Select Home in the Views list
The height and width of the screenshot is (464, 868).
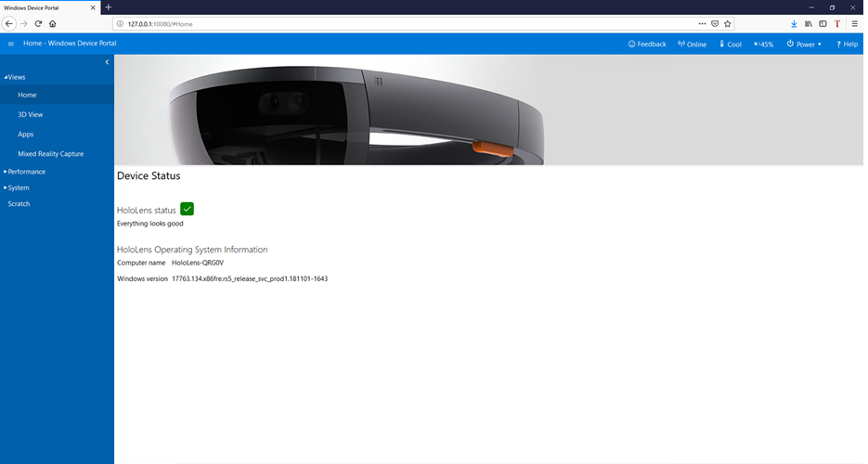pyautogui.click(x=57, y=96)
